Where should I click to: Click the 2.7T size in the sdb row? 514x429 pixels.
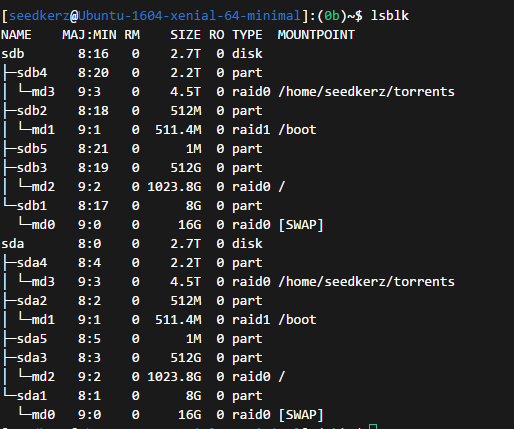186,54
